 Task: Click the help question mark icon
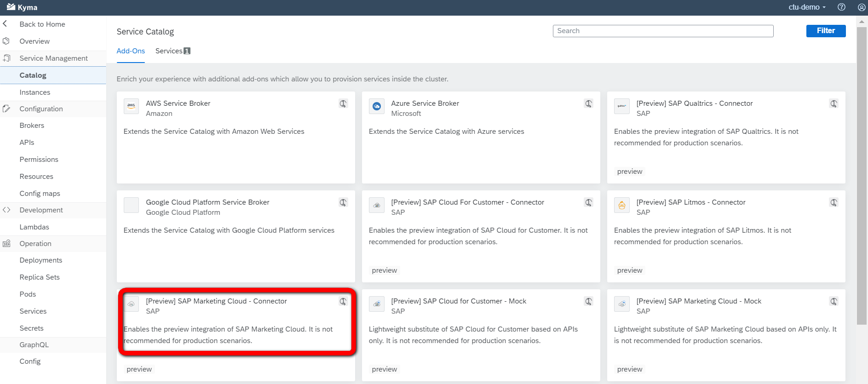(841, 7)
